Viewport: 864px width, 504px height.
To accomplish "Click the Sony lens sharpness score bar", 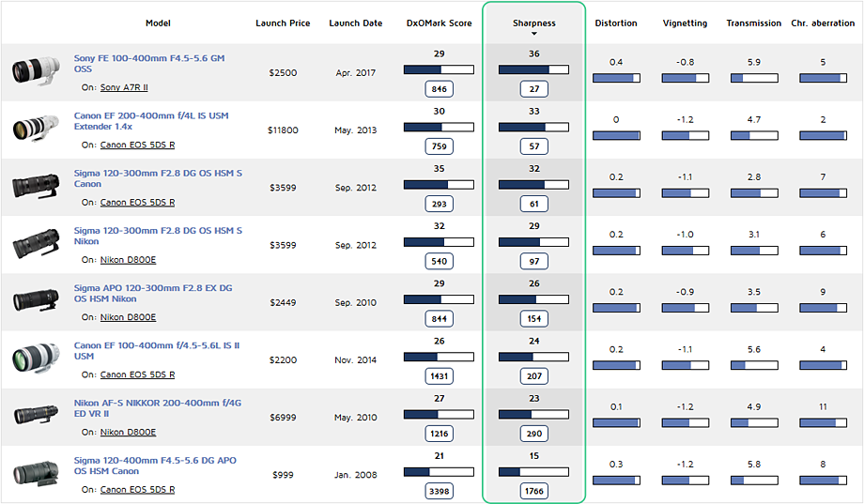I will pyautogui.click(x=533, y=69).
